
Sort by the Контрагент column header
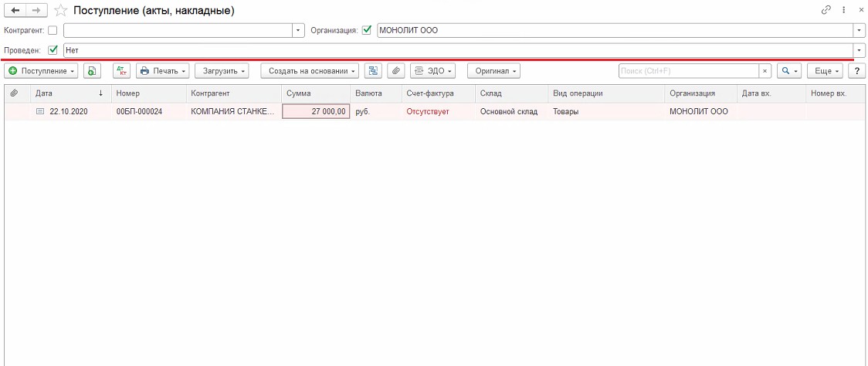tap(233, 93)
